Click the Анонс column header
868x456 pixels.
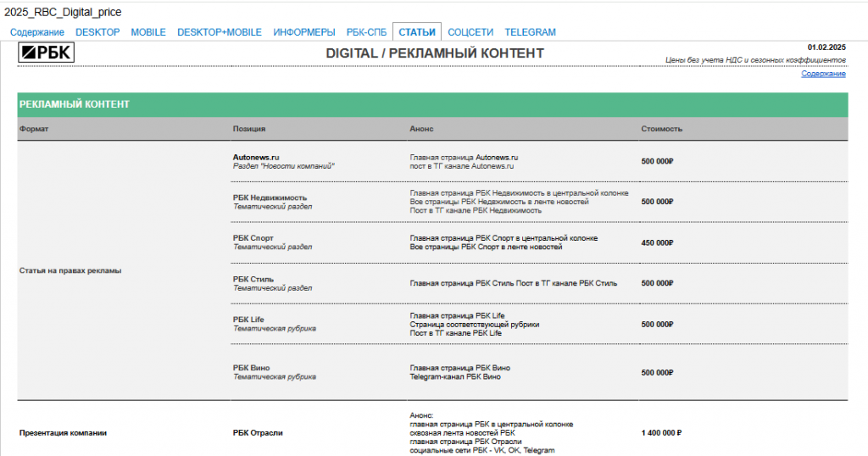click(421, 128)
